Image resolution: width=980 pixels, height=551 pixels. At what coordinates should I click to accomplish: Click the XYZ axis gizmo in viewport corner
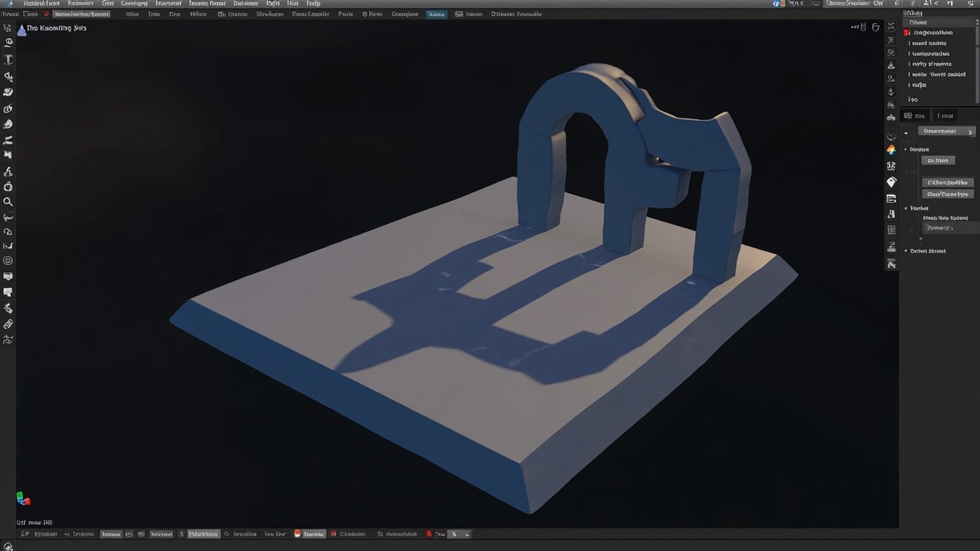pos(23,499)
